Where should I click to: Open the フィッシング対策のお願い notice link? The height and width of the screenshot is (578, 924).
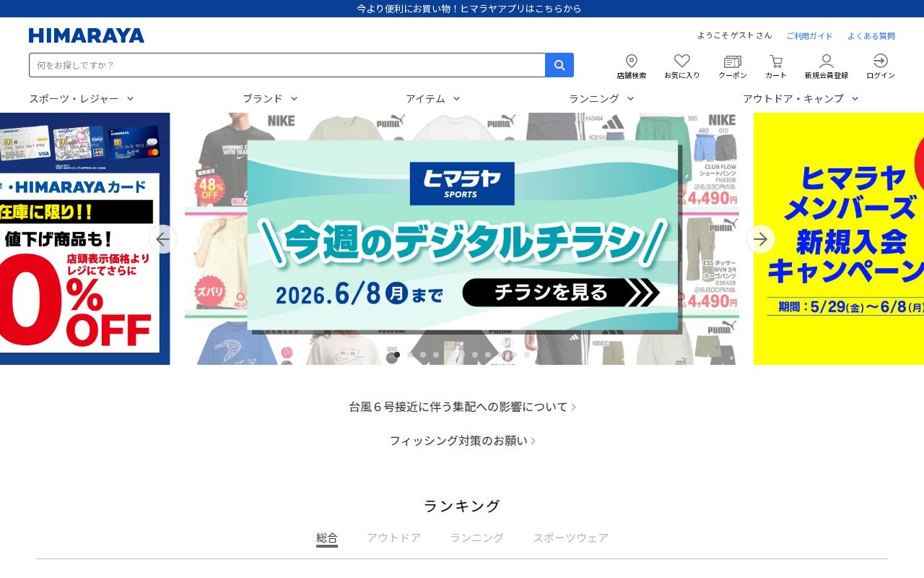pos(462,441)
